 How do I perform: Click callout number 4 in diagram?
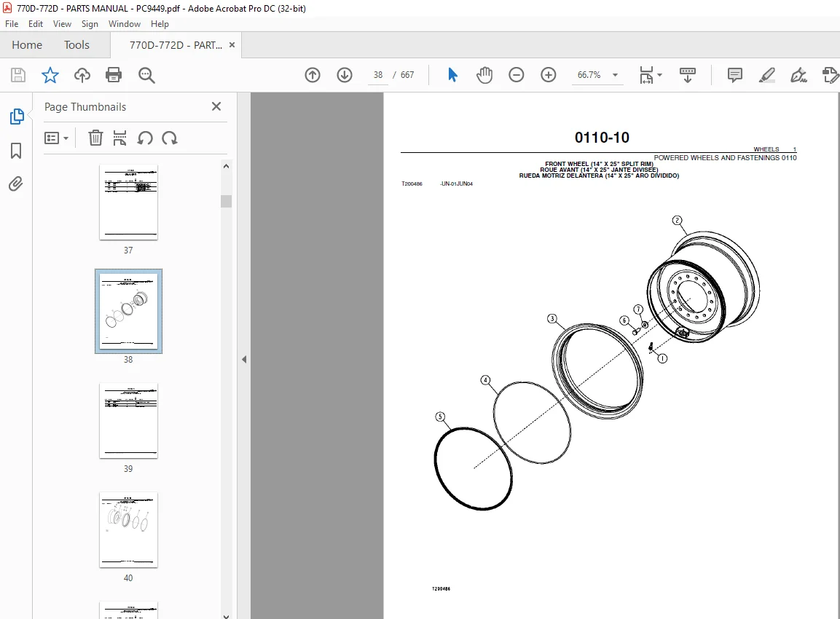click(x=485, y=380)
